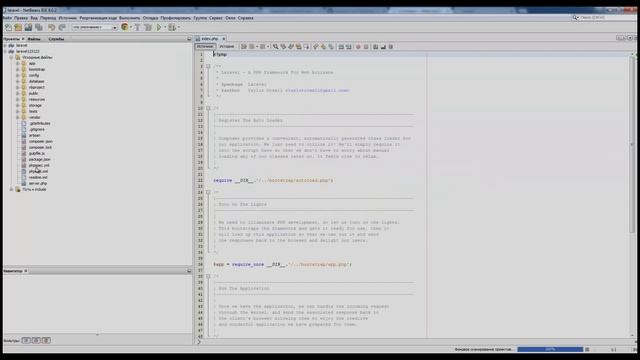This screenshot has height=360, width=640.
Task: Click the Build Project hammer icon
Action: pyautogui.click(x=137, y=27)
